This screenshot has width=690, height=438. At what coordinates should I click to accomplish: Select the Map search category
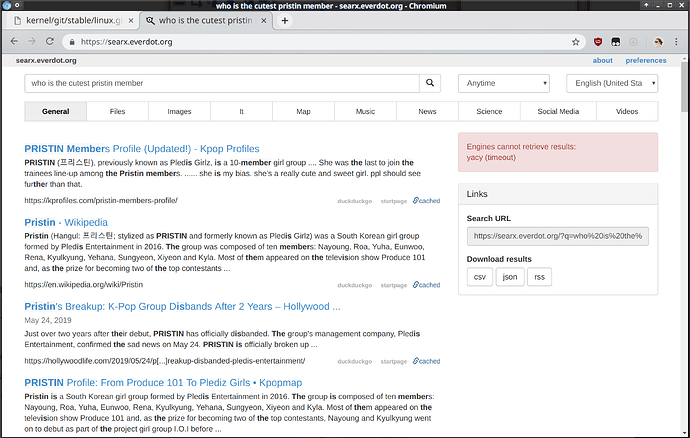pyautogui.click(x=304, y=111)
